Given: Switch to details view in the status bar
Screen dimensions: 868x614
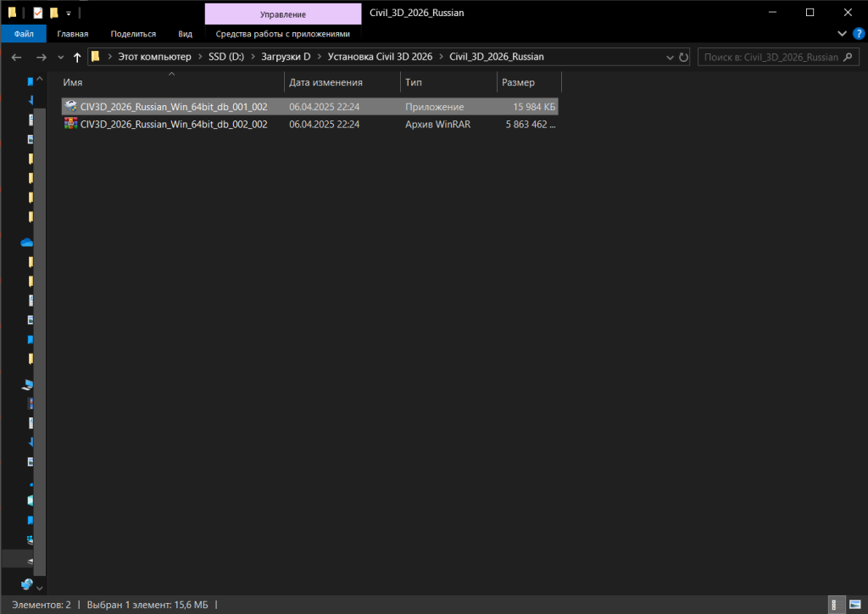Looking at the screenshot, I should pyautogui.click(x=836, y=605).
